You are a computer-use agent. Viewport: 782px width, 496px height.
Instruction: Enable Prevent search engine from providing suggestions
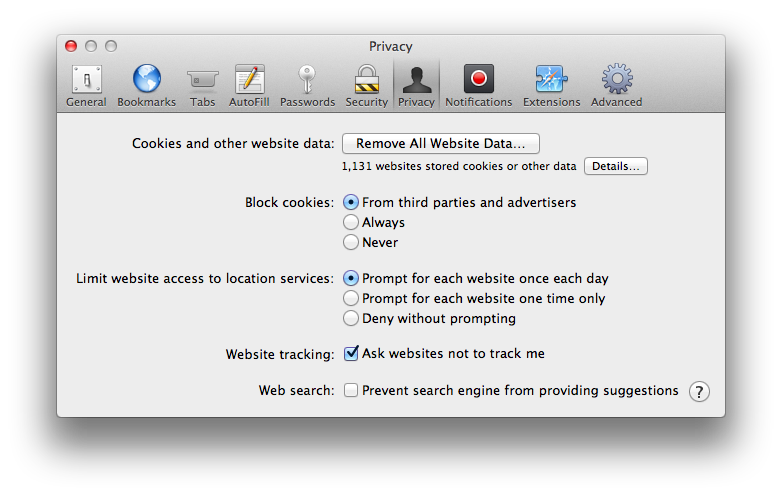pos(351,390)
